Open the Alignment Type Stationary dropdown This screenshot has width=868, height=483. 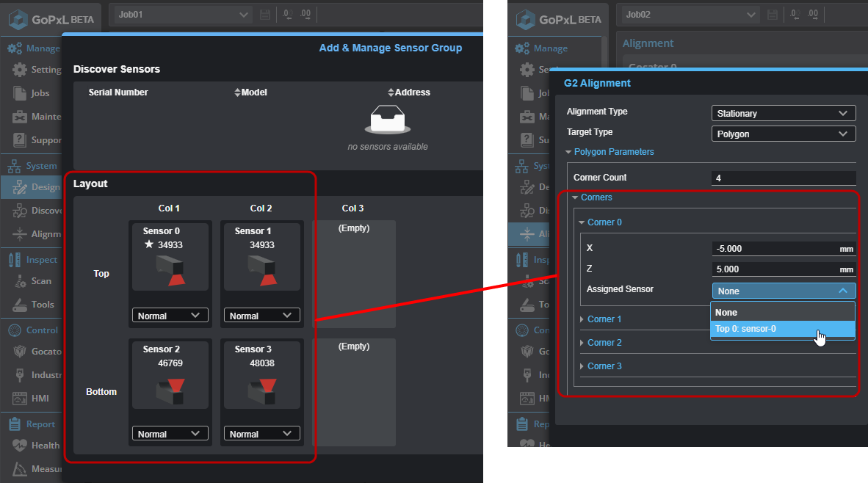point(783,113)
